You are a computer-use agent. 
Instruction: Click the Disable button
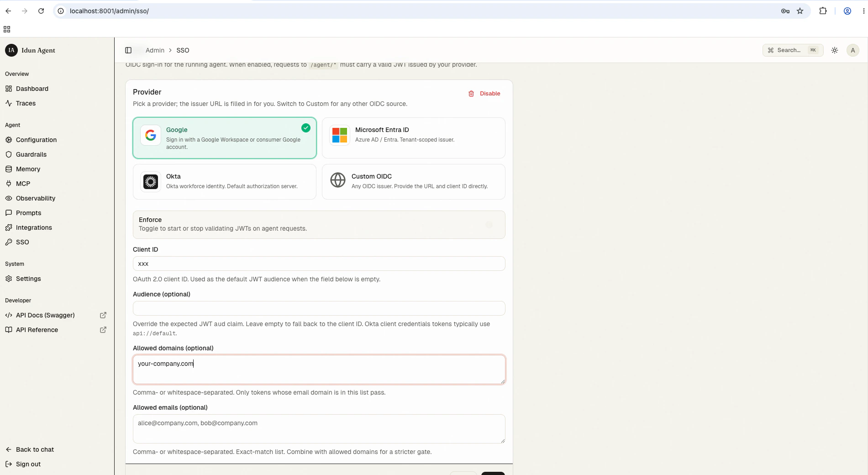pyautogui.click(x=484, y=94)
